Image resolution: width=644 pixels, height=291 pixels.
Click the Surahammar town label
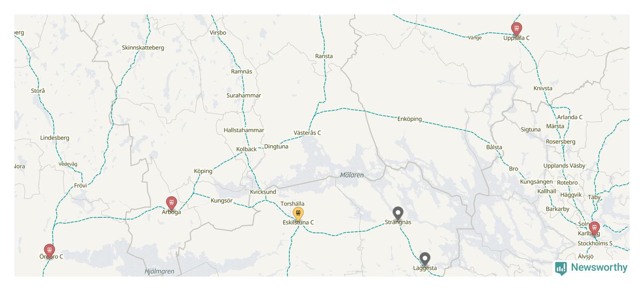[x=244, y=95]
